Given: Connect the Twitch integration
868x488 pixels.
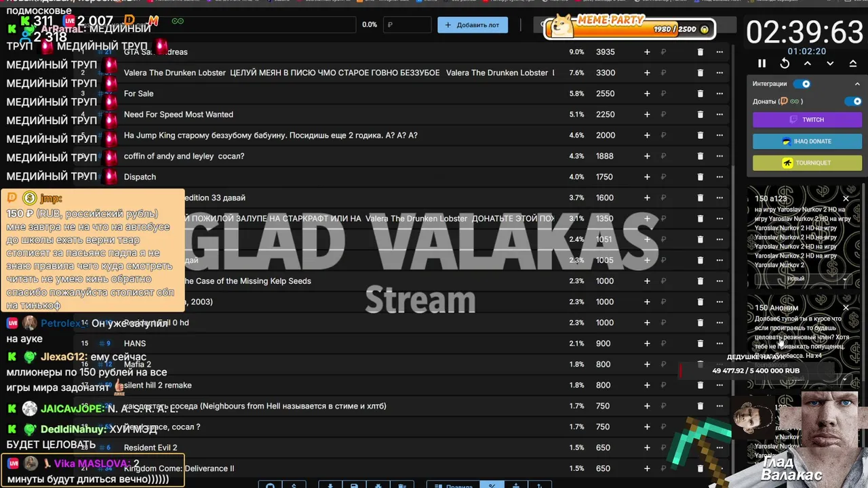Looking at the screenshot, I should click(807, 119).
